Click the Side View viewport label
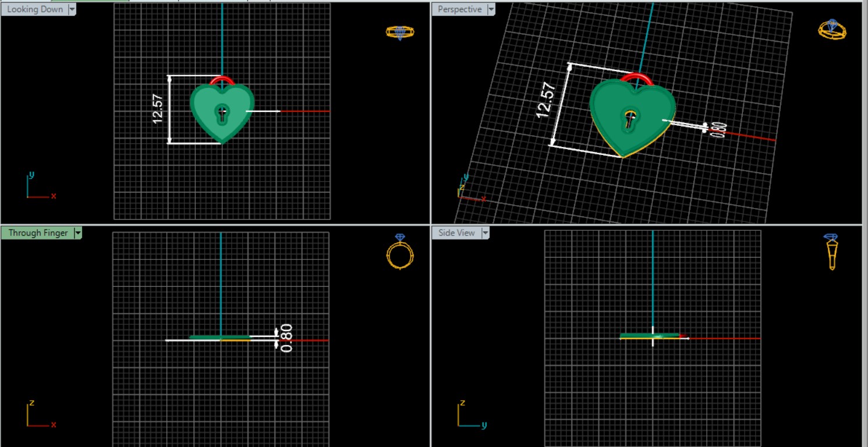868x447 pixels. [456, 233]
